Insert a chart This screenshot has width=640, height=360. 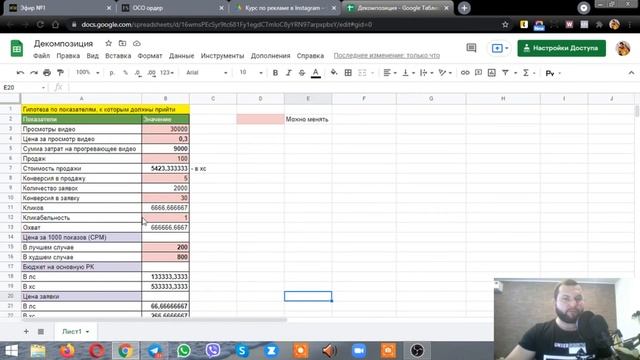(x=492, y=73)
